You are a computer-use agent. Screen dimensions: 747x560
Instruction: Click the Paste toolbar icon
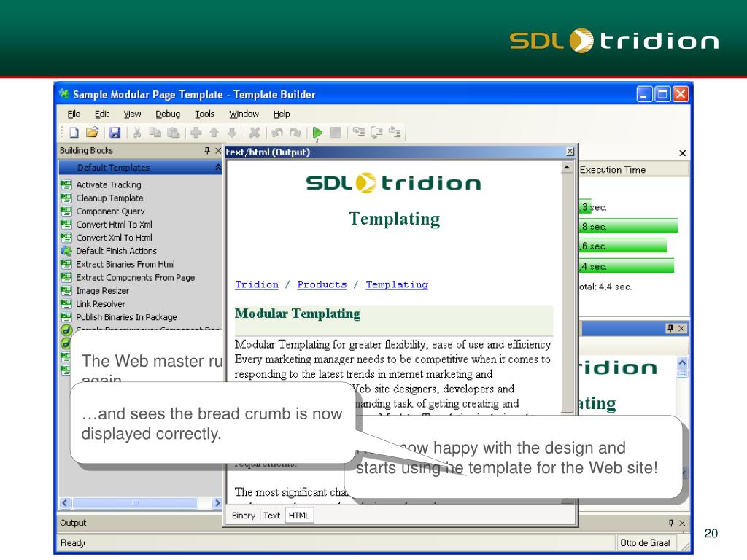pos(174,133)
